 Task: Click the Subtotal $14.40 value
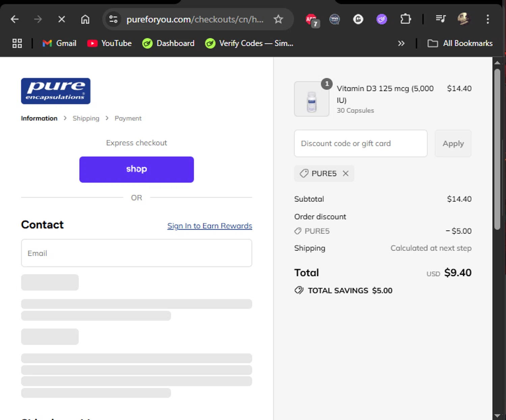[x=459, y=199]
